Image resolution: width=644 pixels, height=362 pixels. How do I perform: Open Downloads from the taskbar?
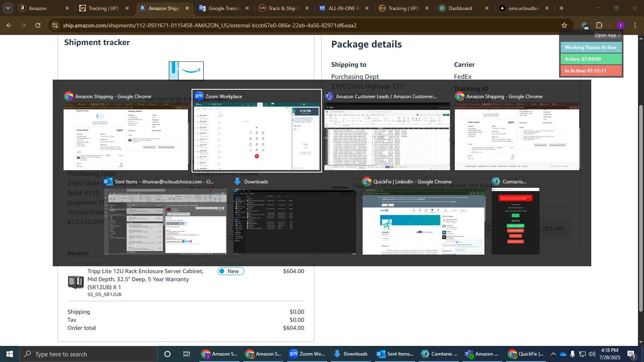pos(351,354)
